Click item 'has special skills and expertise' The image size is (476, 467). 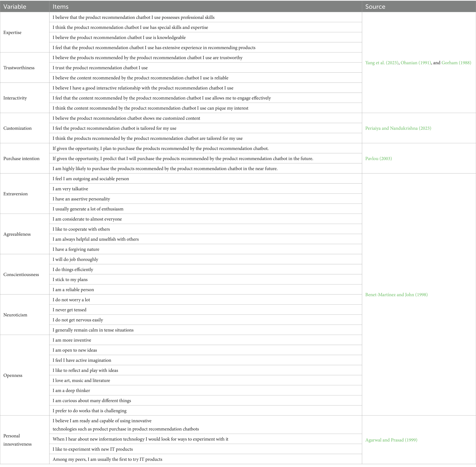point(206,27)
